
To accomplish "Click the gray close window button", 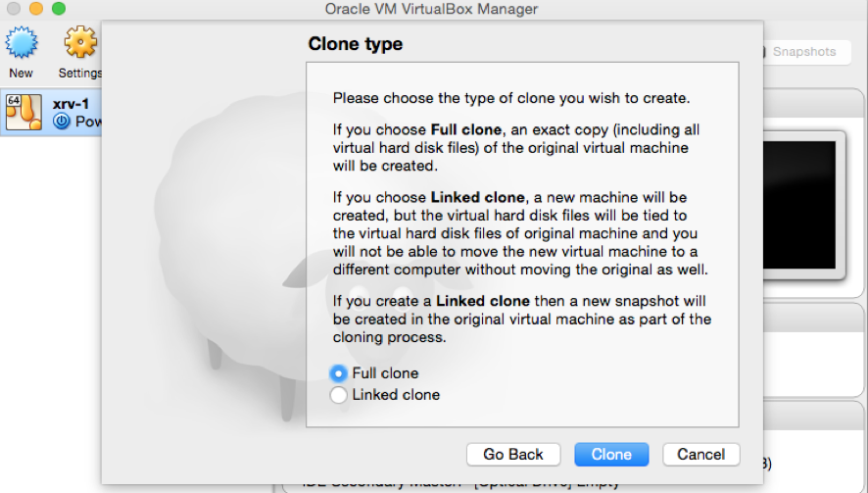I will coord(14,8).
